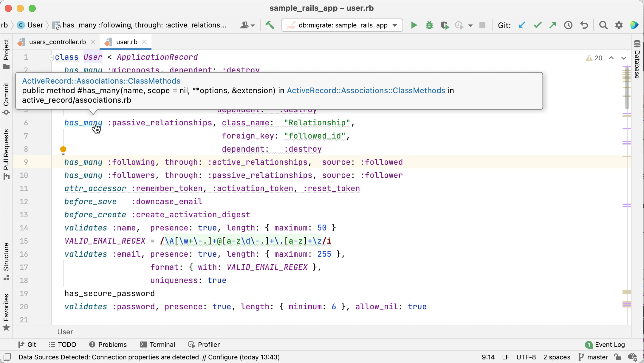Click Git Update Project arrow icon
The image size is (644, 363).
[521, 25]
